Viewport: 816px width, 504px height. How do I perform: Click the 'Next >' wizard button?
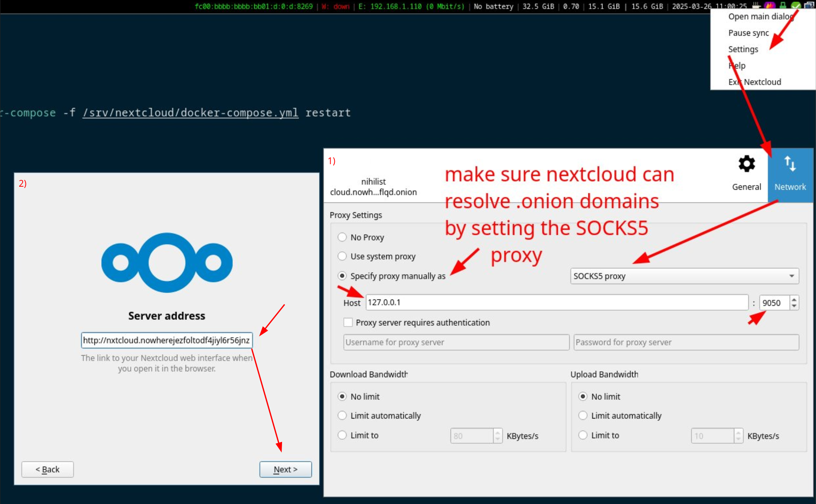click(285, 470)
